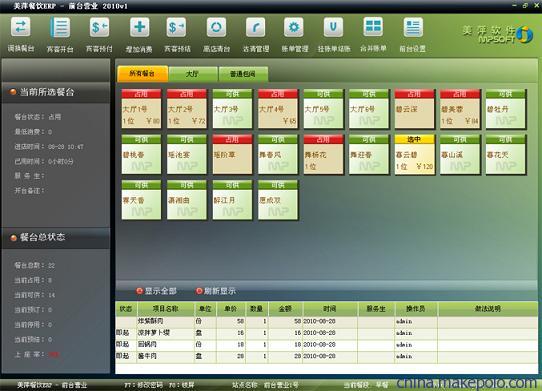The width and height of the screenshot is (542, 391).
Task: Click the circular-arrow icon in the toolbar
Action: [216, 27]
